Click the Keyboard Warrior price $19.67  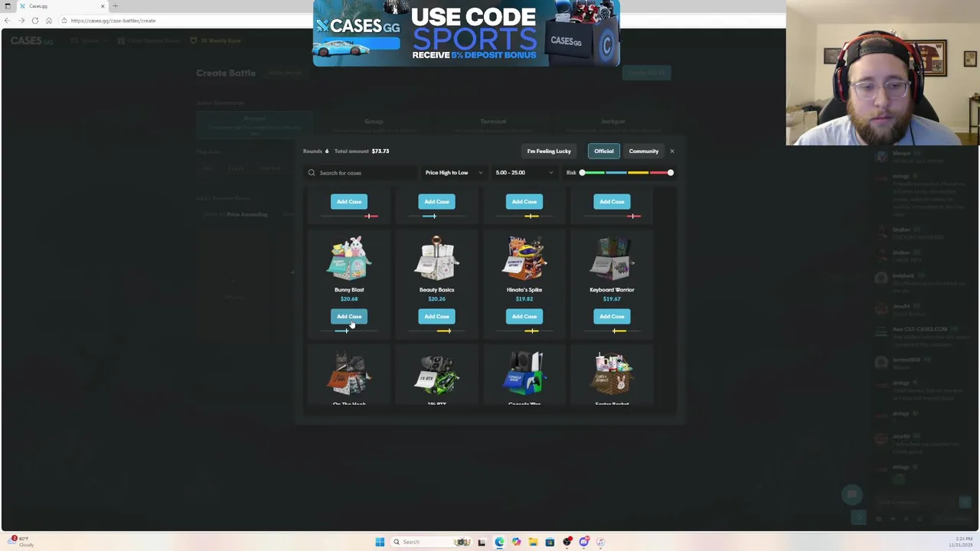point(612,299)
